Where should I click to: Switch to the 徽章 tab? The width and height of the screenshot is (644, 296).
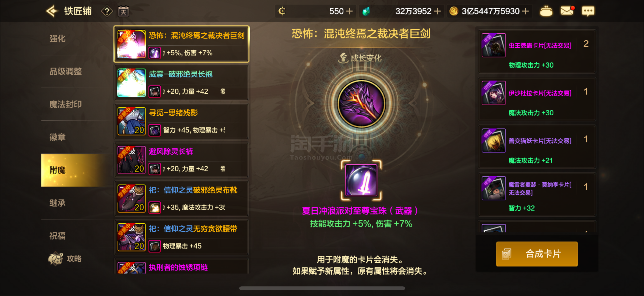57,137
